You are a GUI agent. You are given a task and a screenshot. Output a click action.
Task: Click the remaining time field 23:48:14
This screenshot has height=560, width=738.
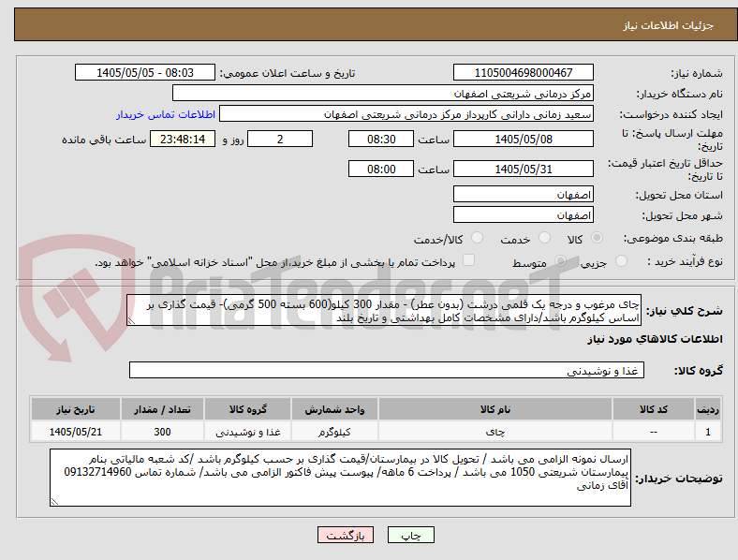[x=183, y=140]
